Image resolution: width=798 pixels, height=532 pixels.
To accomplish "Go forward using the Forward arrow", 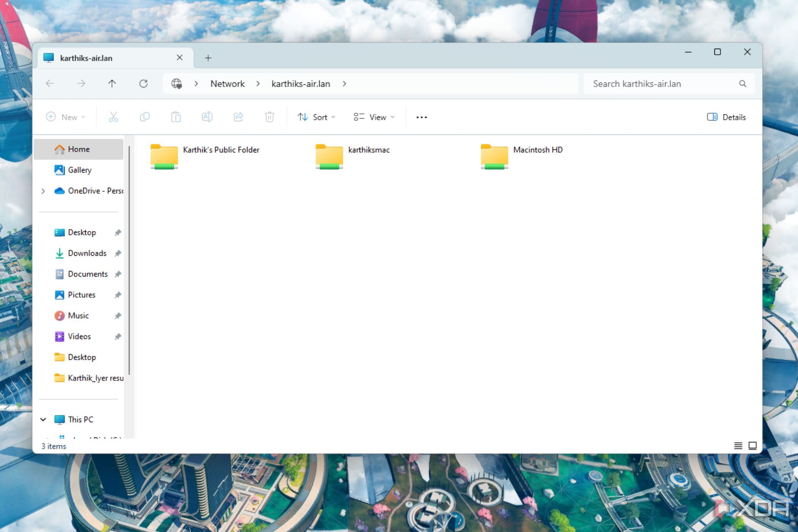I will pyautogui.click(x=81, y=84).
